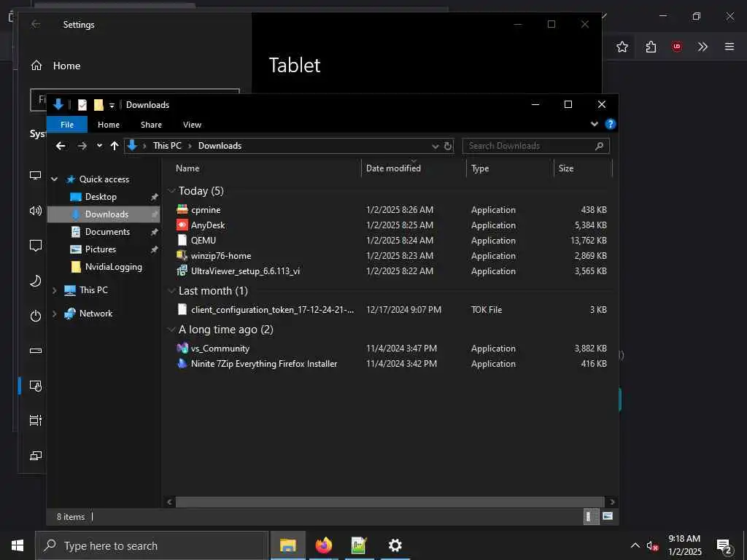The height and width of the screenshot is (560, 747).
Task: Open address bar history dropdown
Action: [x=435, y=146]
